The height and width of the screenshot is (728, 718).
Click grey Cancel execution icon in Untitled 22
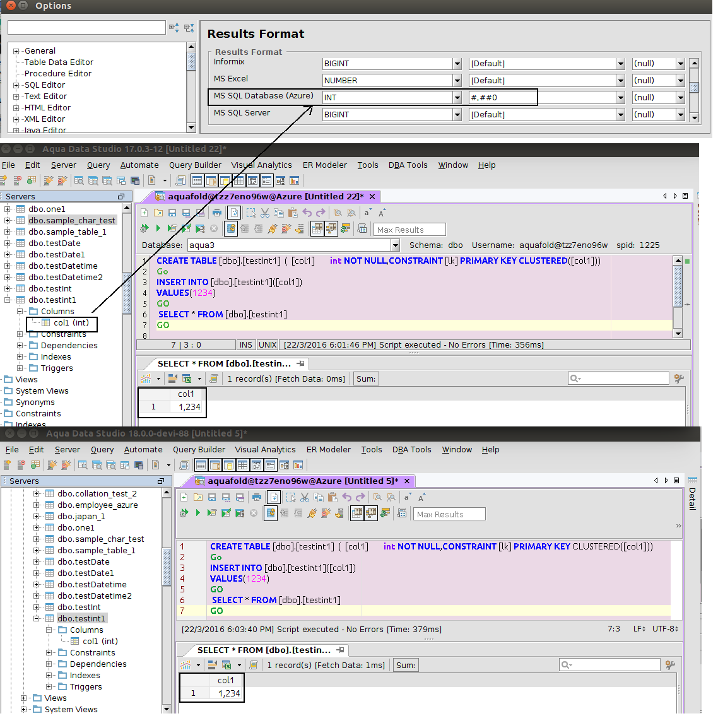(x=214, y=228)
